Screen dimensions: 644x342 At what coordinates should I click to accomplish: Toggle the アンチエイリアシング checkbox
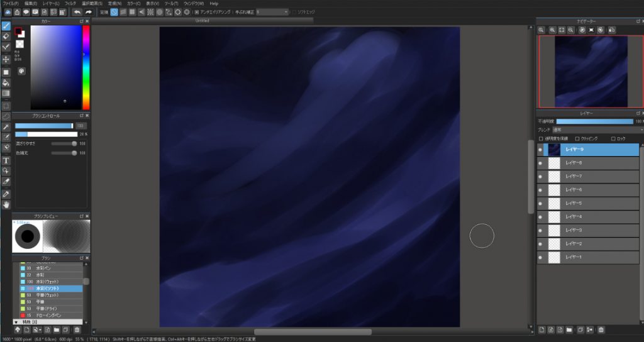point(197,12)
